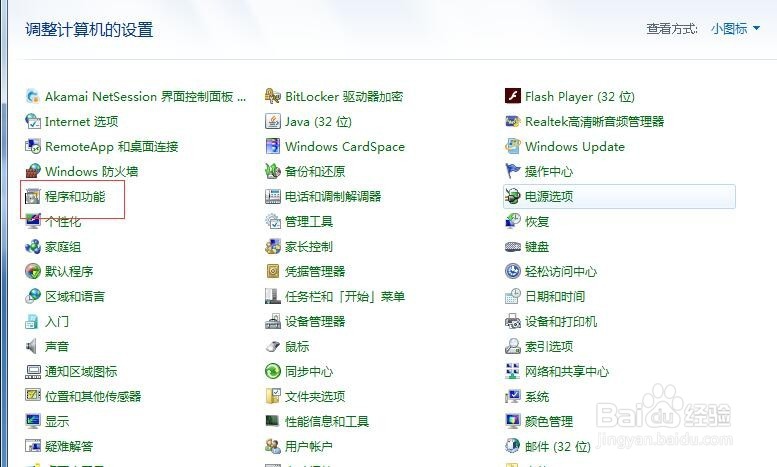Viewport: 777px width, 467px height.
Task: Click the Windows CardSpace icon
Action: coord(273,146)
